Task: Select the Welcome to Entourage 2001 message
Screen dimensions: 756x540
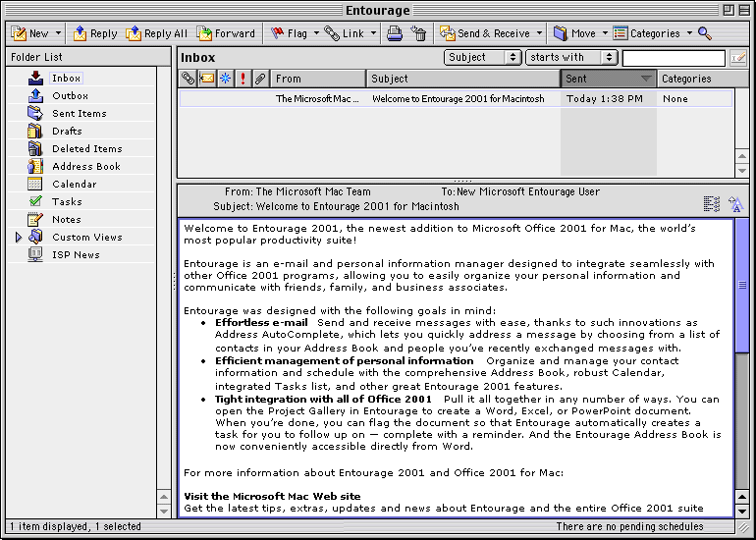Action: pos(456,99)
